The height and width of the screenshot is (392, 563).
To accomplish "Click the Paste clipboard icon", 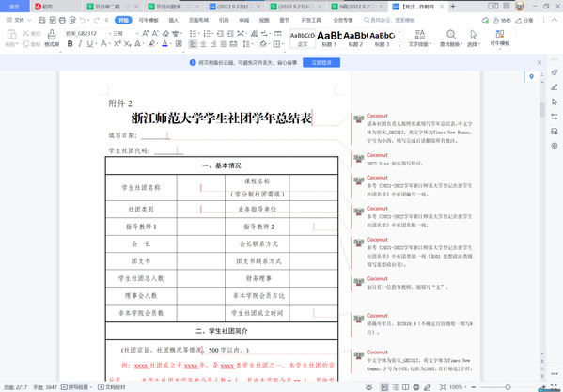I will [x=11, y=35].
